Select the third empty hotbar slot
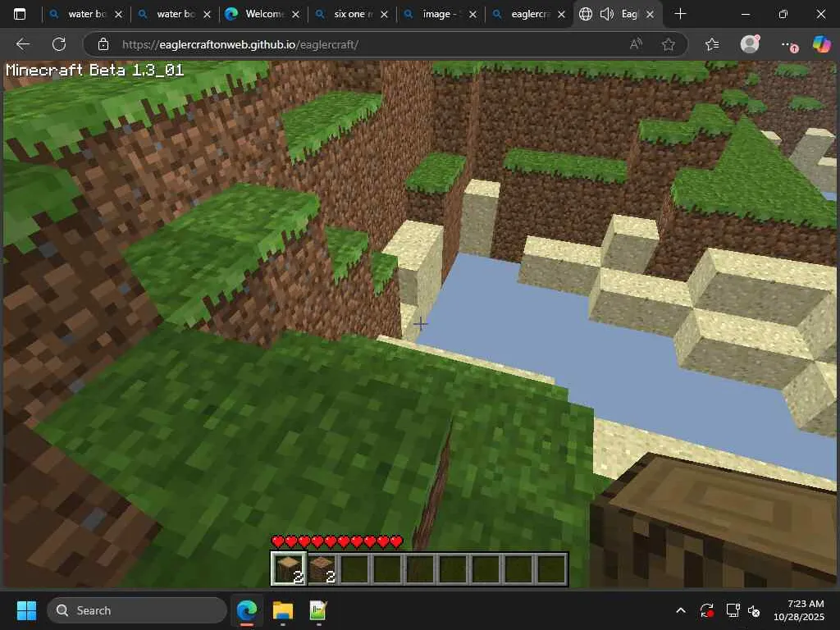The image size is (840, 630). tap(354, 568)
